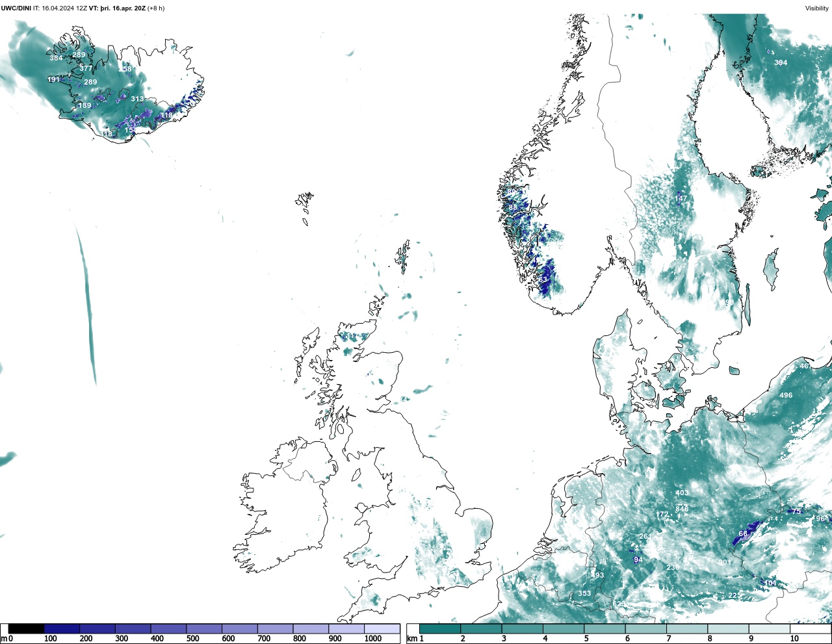Click the 75 value over Poland
The width and height of the screenshot is (832, 644).
(x=796, y=511)
